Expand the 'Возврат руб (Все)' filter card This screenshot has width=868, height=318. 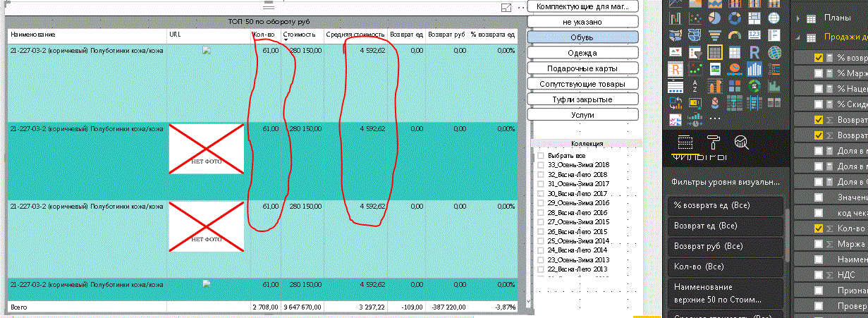pos(725,247)
